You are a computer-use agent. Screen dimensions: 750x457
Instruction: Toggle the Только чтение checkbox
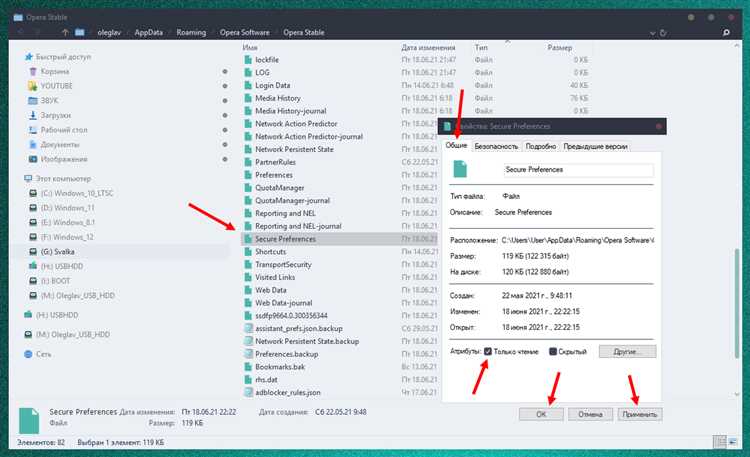(x=487, y=351)
